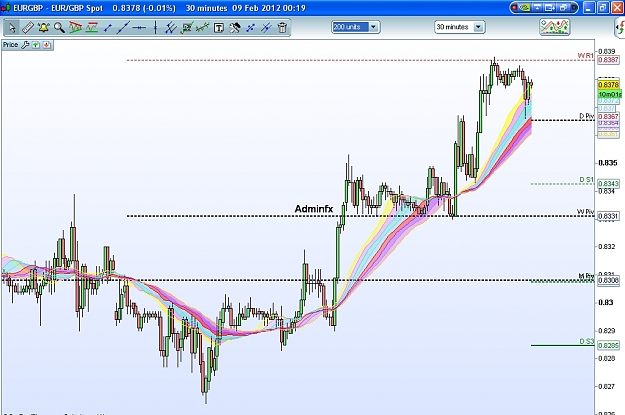The width and height of the screenshot is (625, 415).
Task: Click the 0.8387 price tag
Action: coord(608,60)
